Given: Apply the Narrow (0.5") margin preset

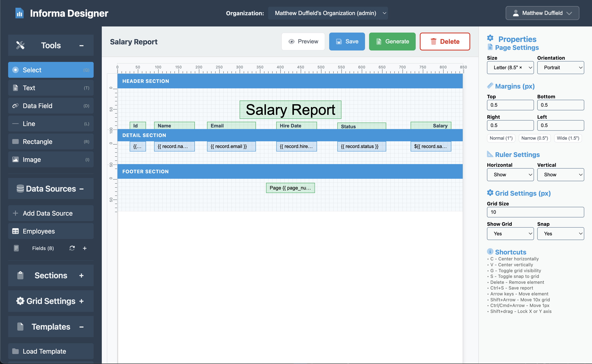Looking at the screenshot, I should pyautogui.click(x=535, y=138).
